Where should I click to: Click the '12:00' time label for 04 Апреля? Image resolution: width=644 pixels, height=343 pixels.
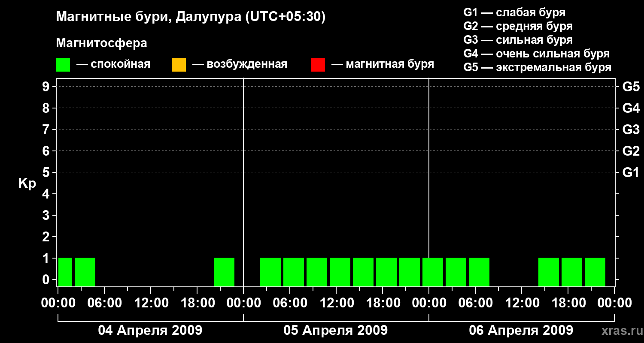[x=151, y=303]
